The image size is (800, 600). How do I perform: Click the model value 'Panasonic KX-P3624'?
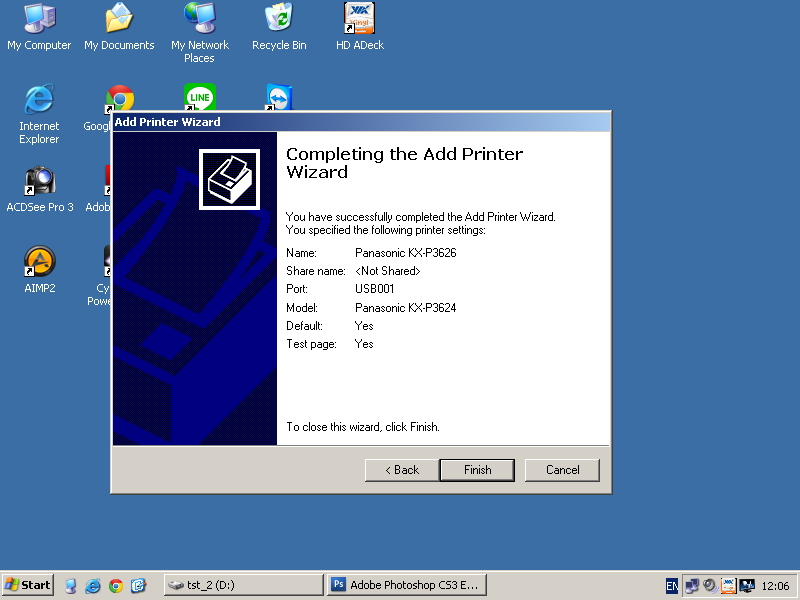[406, 308]
